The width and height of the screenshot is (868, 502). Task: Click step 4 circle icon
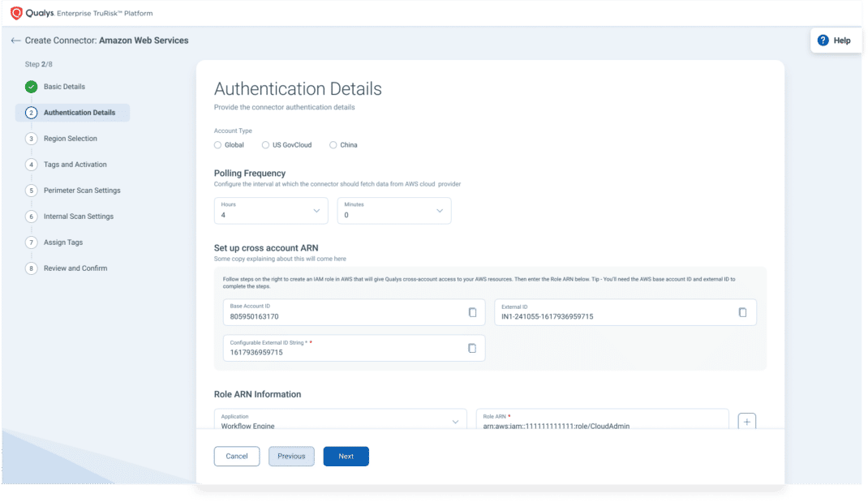[31, 165]
